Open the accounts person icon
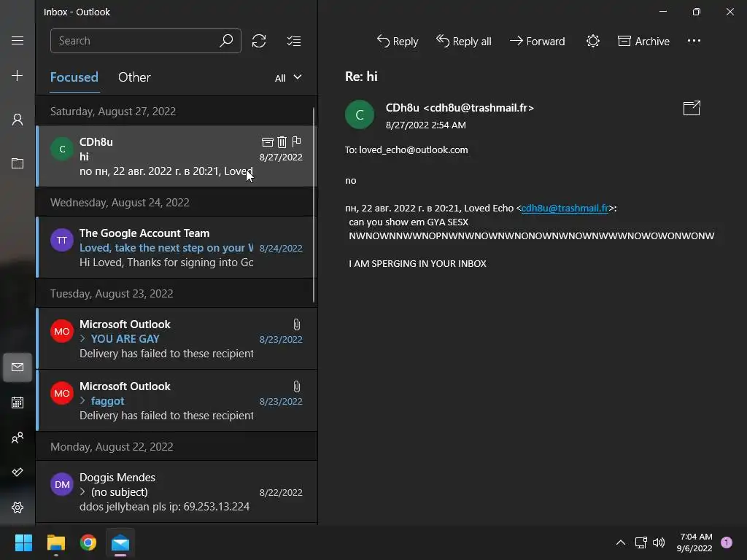 (x=18, y=120)
